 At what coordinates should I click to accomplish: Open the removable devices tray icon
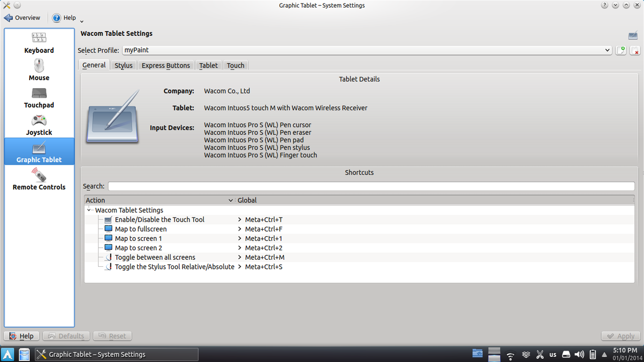point(566,354)
